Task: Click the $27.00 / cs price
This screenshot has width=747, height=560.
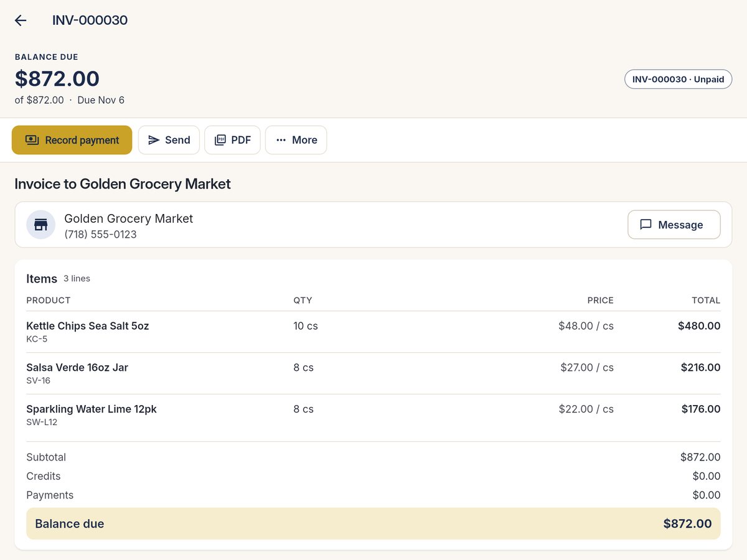Action: point(587,367)
